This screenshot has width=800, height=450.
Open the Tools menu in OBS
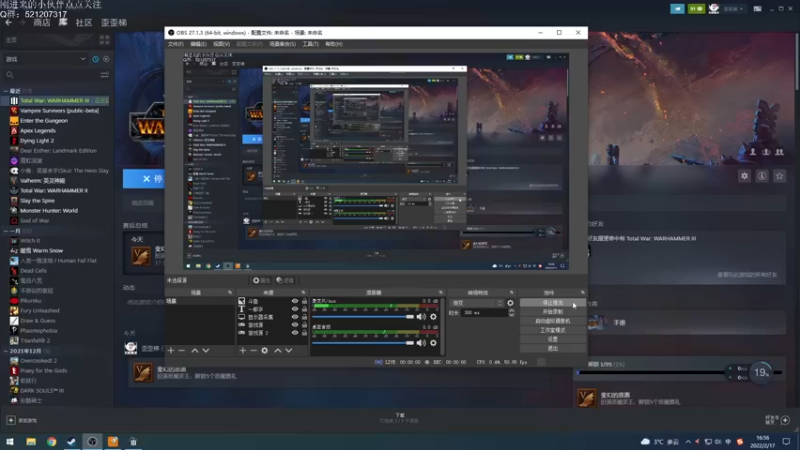coord(310,44)
